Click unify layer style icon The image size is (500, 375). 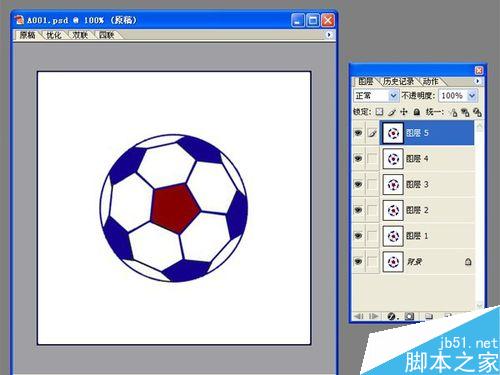(477, 113)
